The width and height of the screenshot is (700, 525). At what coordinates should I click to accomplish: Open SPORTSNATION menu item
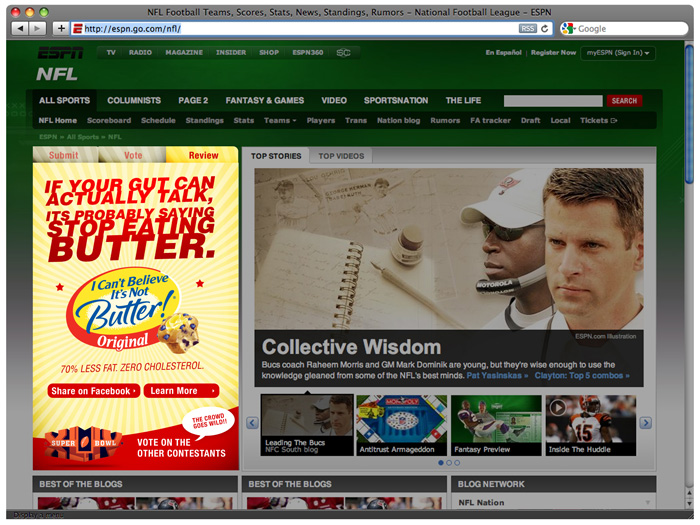click(x=396, y=100)
